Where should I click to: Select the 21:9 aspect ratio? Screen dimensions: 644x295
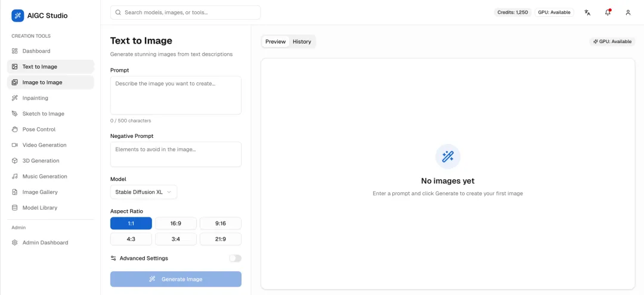(x=221, y=239)
